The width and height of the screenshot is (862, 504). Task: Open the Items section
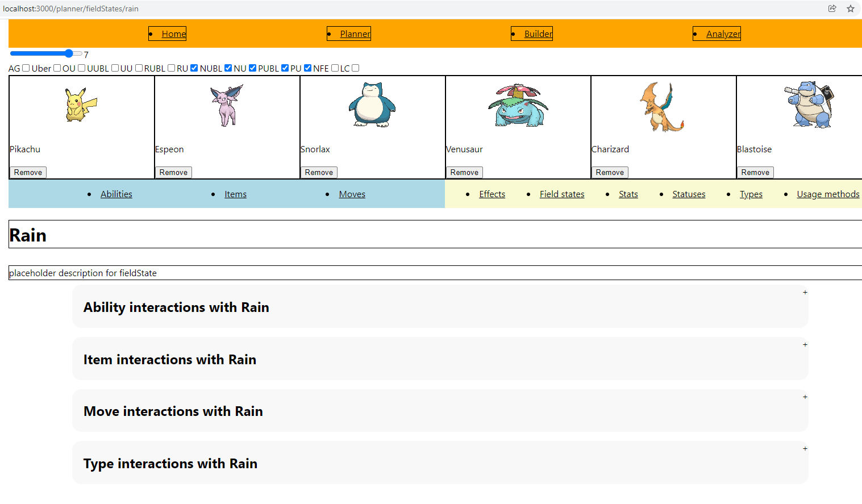(x=235, y=194)
